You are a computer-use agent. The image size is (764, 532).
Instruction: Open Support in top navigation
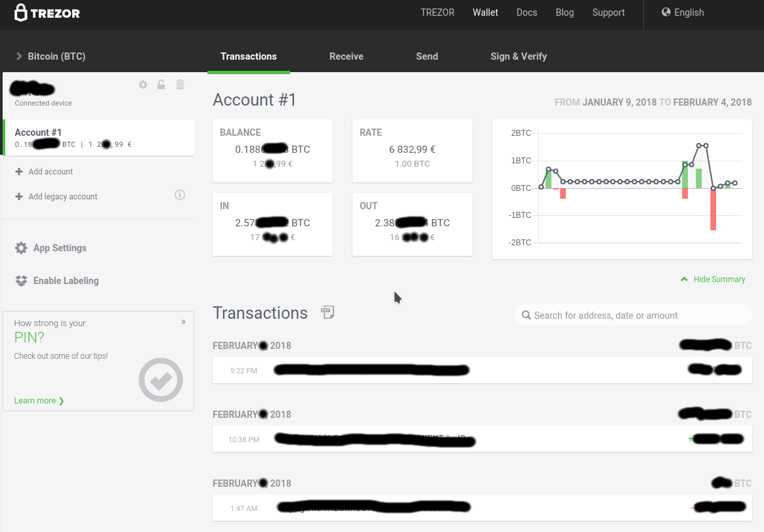click(608, 12)
